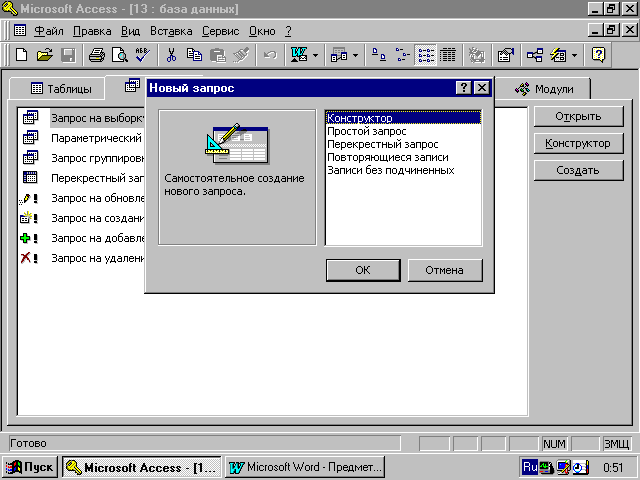Open the Office Links dropdown arrow
The height and width of the screenshot is (480, 640).
coord(315,55)
